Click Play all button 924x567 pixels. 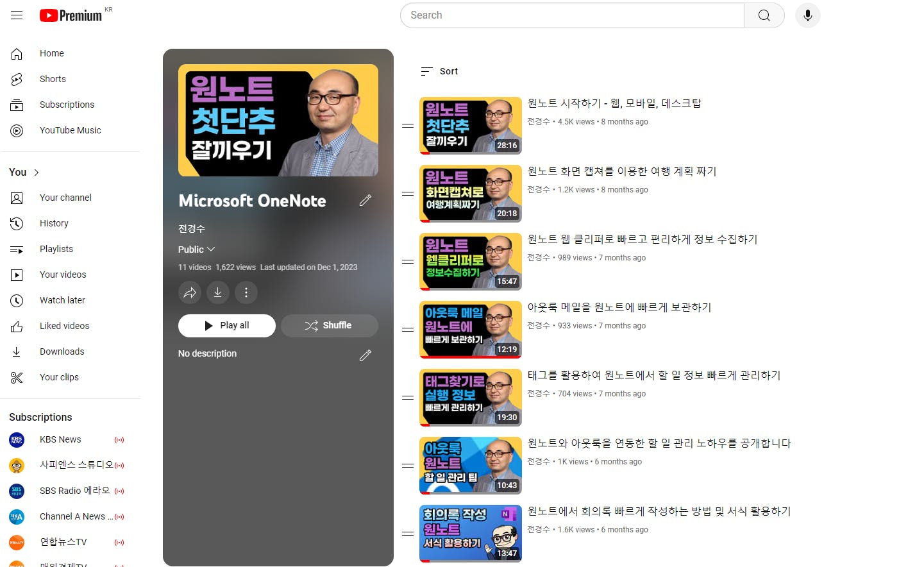click(x=227, y=326)
